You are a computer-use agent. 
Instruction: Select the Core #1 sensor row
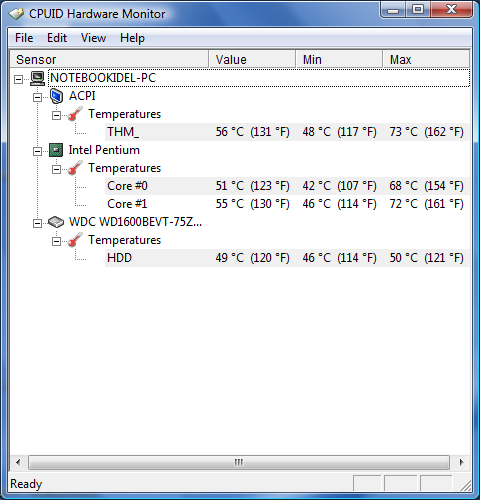click(287, 204)
